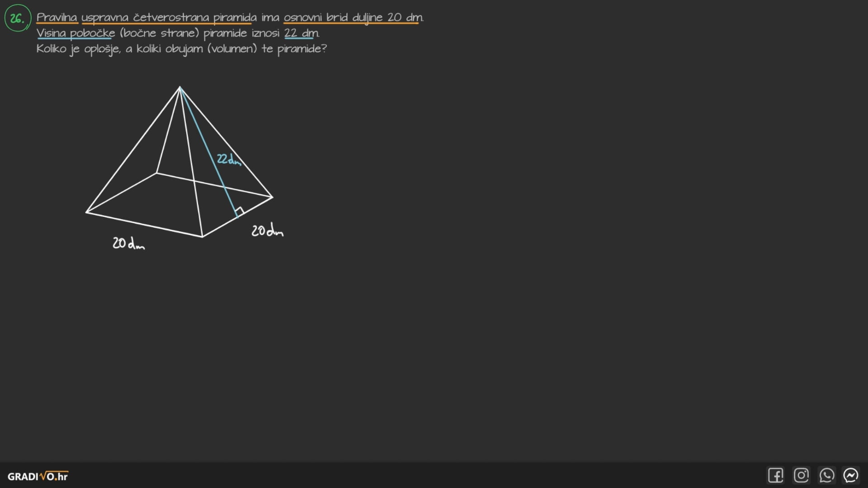Click the word '(volumen)' in the question
This screenshot has width=868, height=488.
pyautogui.click(x=232, y=49)
